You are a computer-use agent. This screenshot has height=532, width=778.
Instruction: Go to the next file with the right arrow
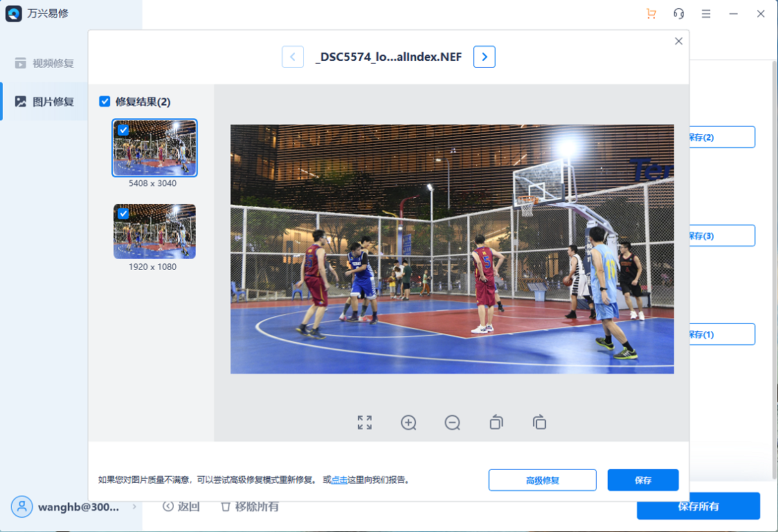[x=484, y=57]
